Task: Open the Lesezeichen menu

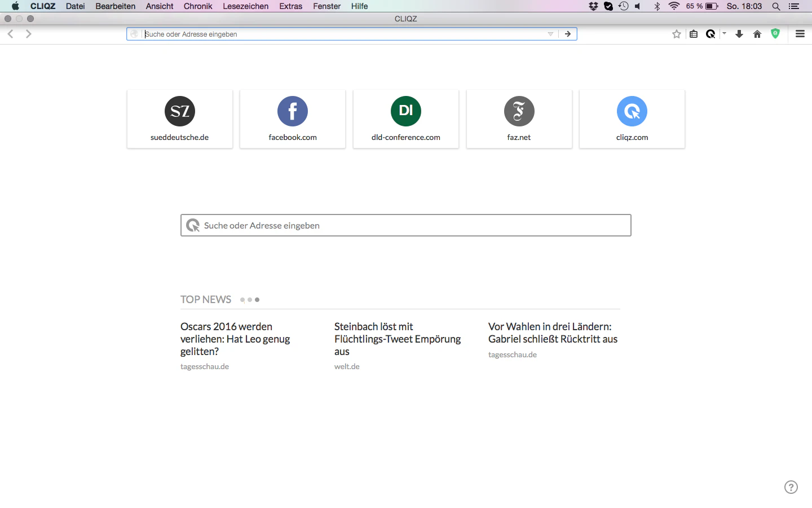Action: coord(245,6)
